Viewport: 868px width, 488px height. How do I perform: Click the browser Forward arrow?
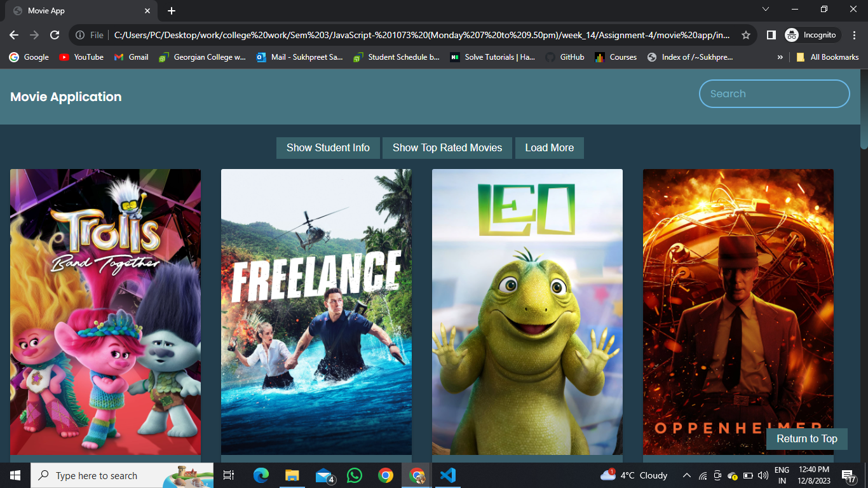[34, 35]
